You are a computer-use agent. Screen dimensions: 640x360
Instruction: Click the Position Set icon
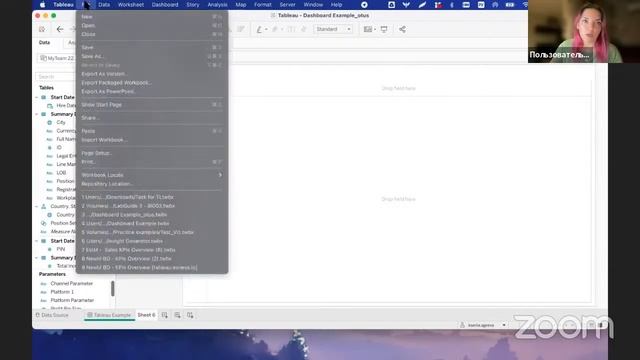coord(44,223)
